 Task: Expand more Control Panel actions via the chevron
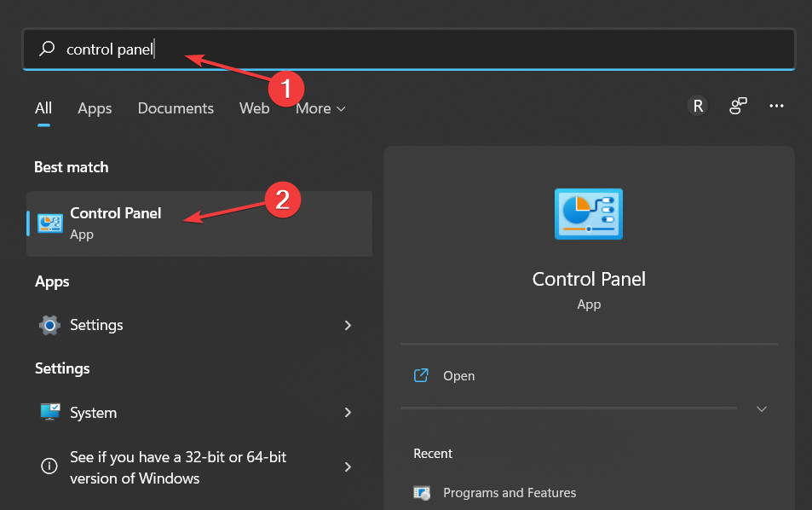point(761,409)
